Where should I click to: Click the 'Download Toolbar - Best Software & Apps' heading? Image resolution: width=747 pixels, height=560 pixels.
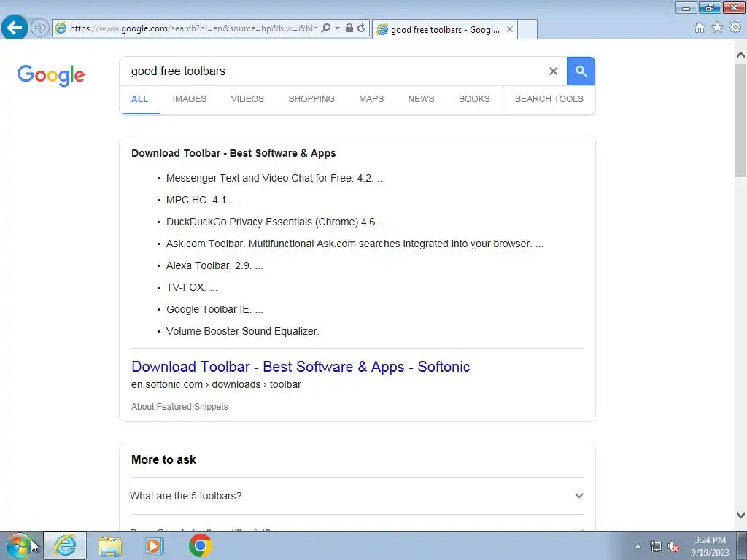pyautogui.click(x=233, y=153)
